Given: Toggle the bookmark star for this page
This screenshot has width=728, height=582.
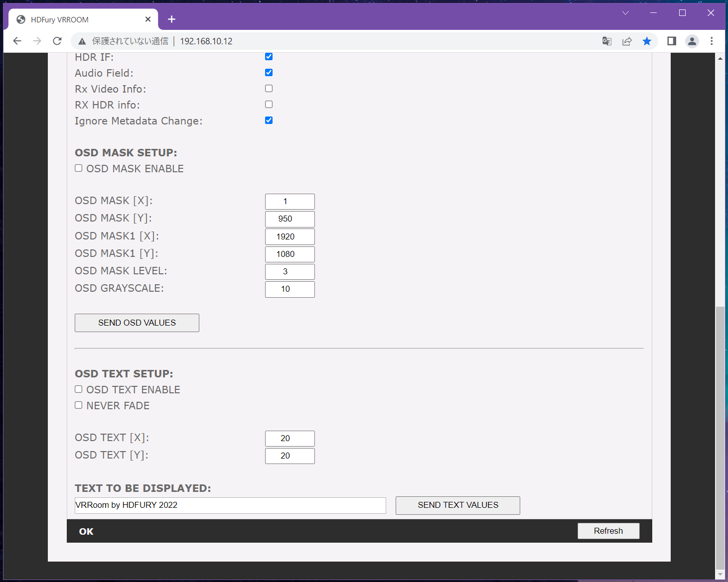Looking at the screenshot, I should pos(647,41).
